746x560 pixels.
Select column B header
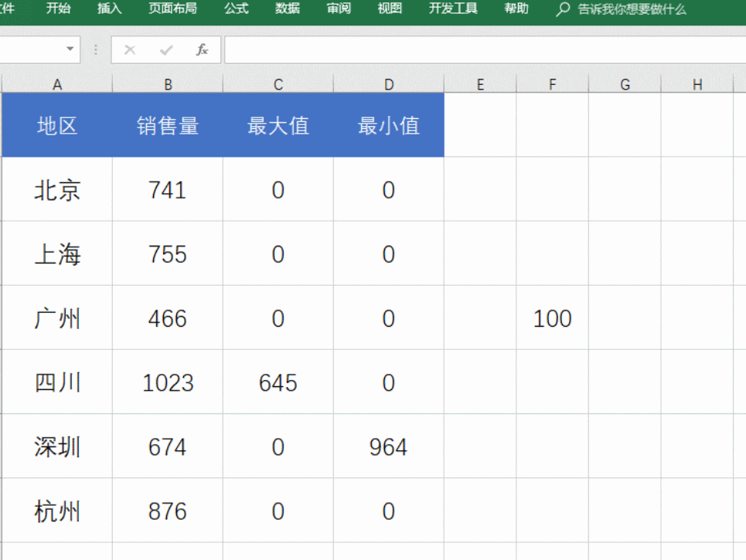click(x=168, y=84)
